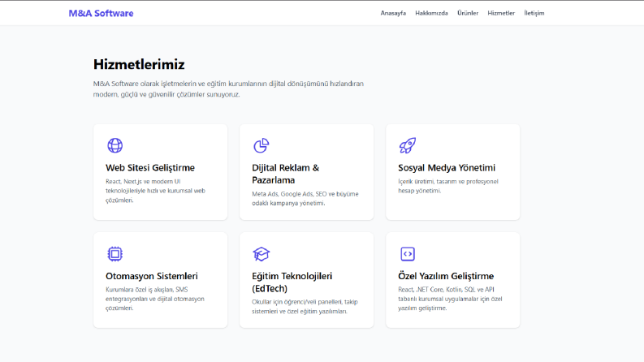Open the İletişim nav link

(534, 13)
